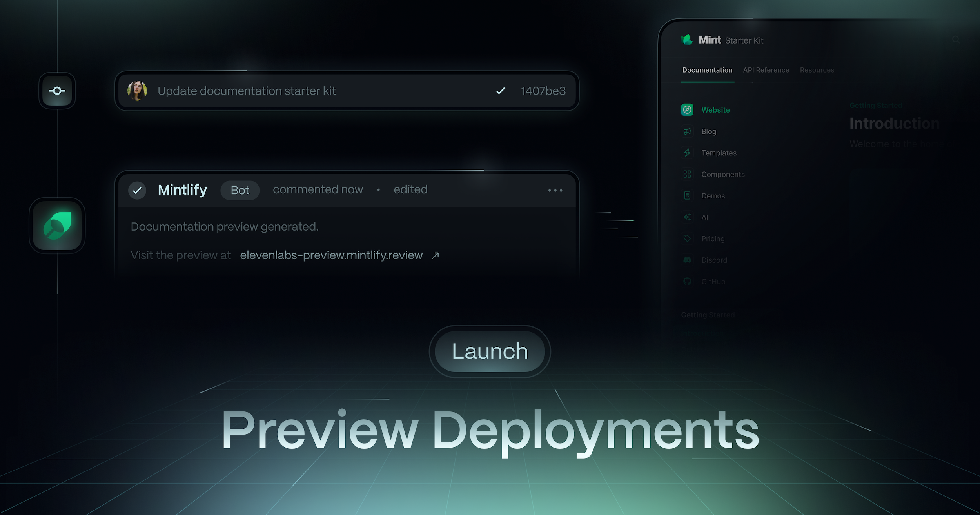The image size is (980, 515).
Task: Click the Blog megaphone icon
Action: click(x=687, y=131)
